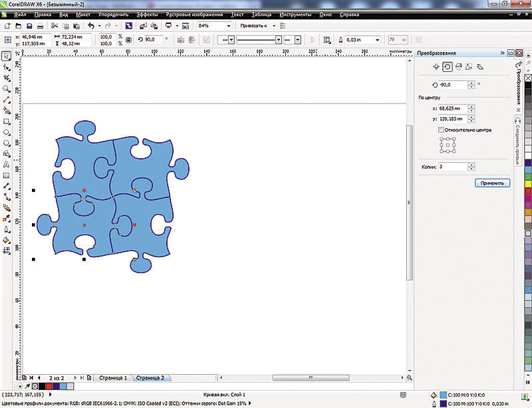Viewport: 532px width, 408px height.
Task: Open the Rotate tab in Transformations docker
Action: [447, 67]
